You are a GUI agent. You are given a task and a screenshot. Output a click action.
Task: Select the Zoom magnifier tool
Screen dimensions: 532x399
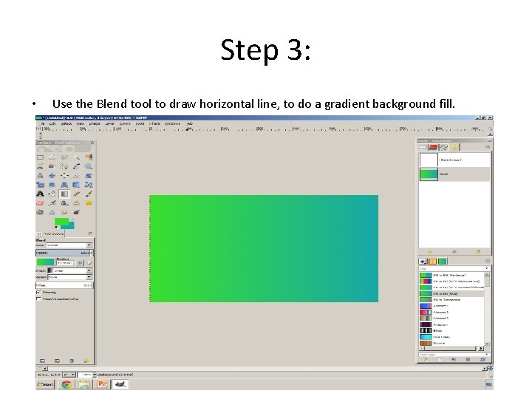[x=89, y=166]
